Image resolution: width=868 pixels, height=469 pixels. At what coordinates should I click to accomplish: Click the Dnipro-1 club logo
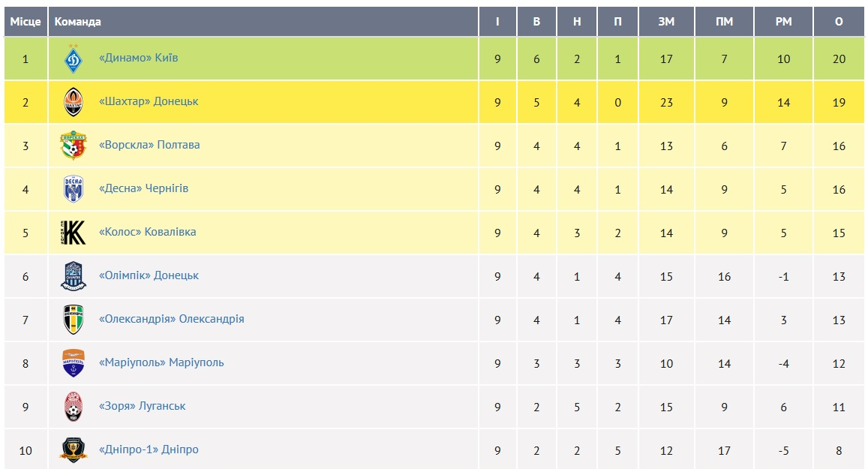(x=73, y=449)
